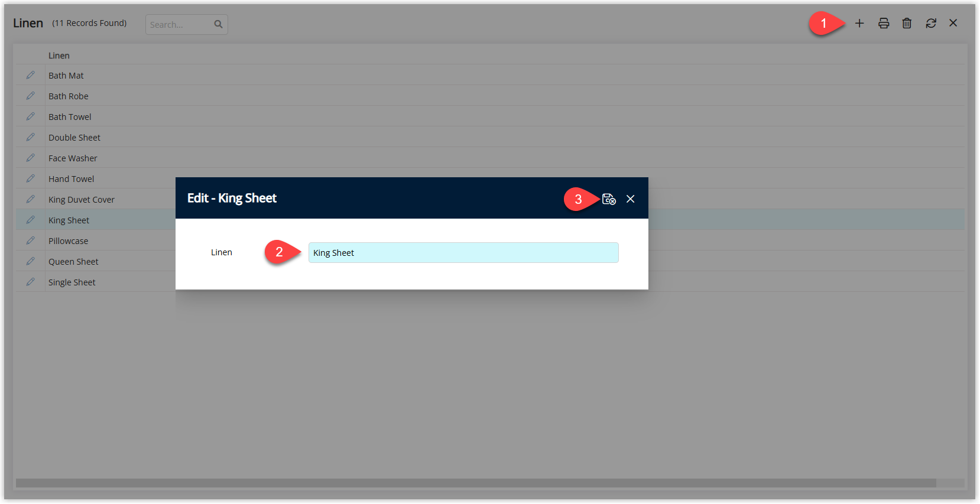The height and width of the screenshot is (504, 980).
Task: Edit the Linen name field with King Sheet
Action: point(463,252)
